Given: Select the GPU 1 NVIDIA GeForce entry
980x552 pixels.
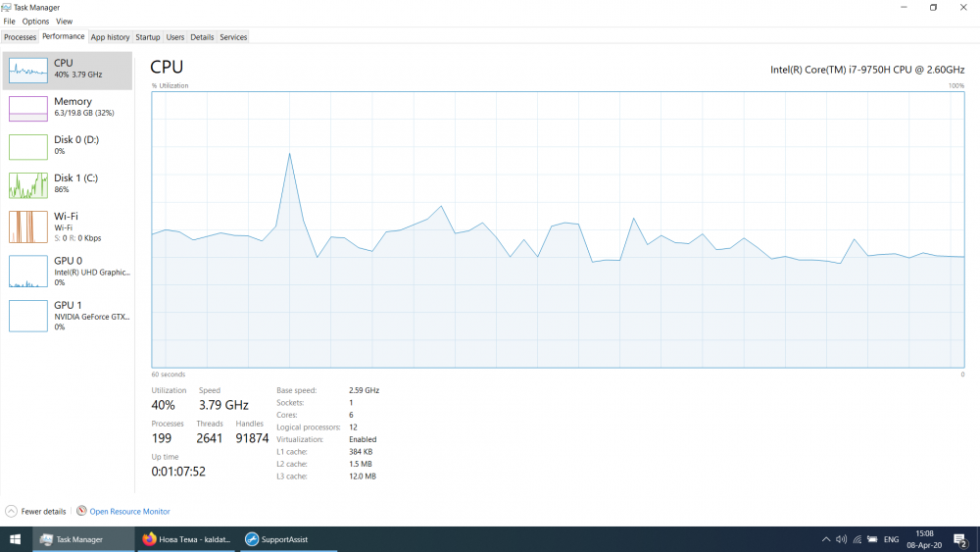Looking at the screenshot, I should coord(68,316).
